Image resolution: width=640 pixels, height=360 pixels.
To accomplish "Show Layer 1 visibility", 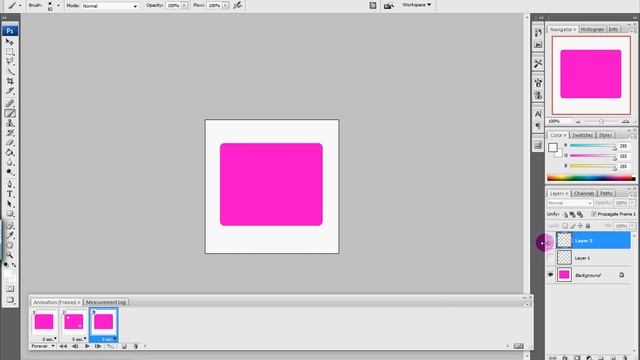I will tap(550, 258).
